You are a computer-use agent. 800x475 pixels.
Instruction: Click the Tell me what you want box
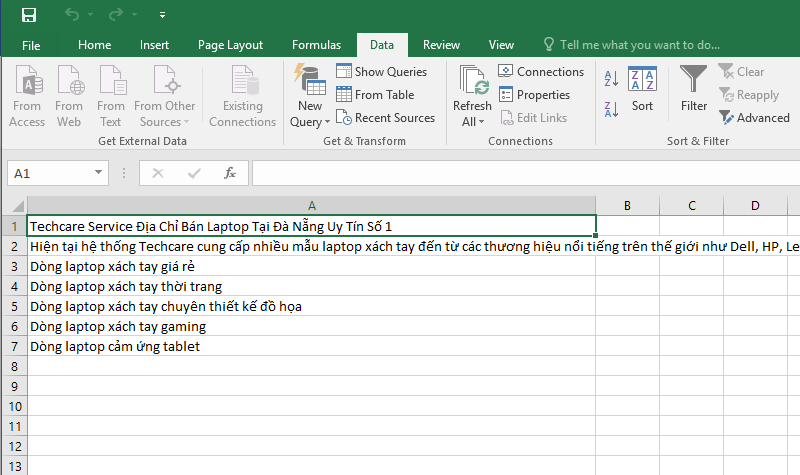632,45
